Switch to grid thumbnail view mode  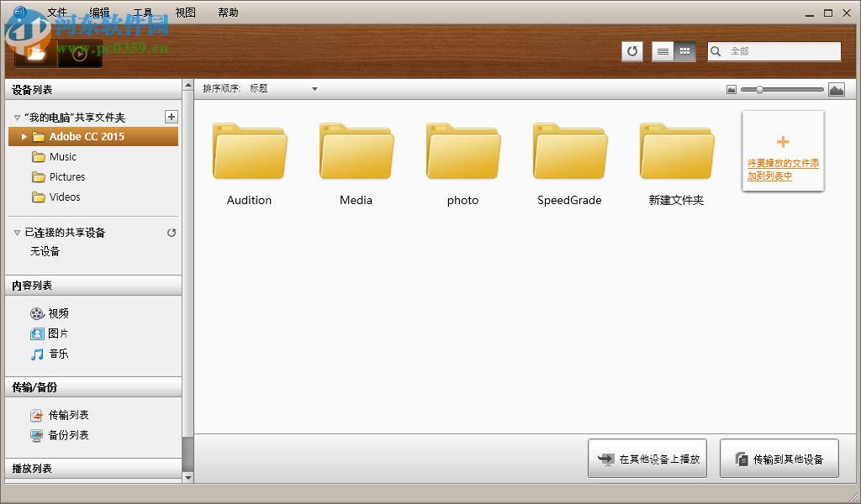685,51
